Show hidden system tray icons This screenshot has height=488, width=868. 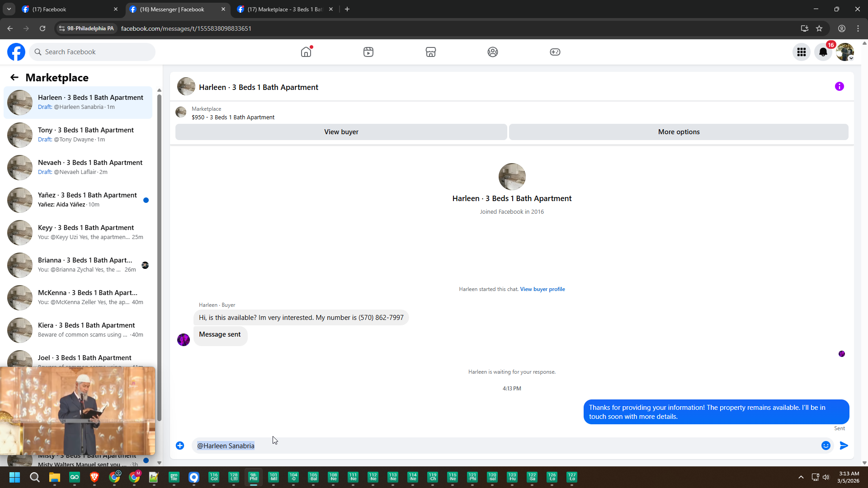click(801, 477)
